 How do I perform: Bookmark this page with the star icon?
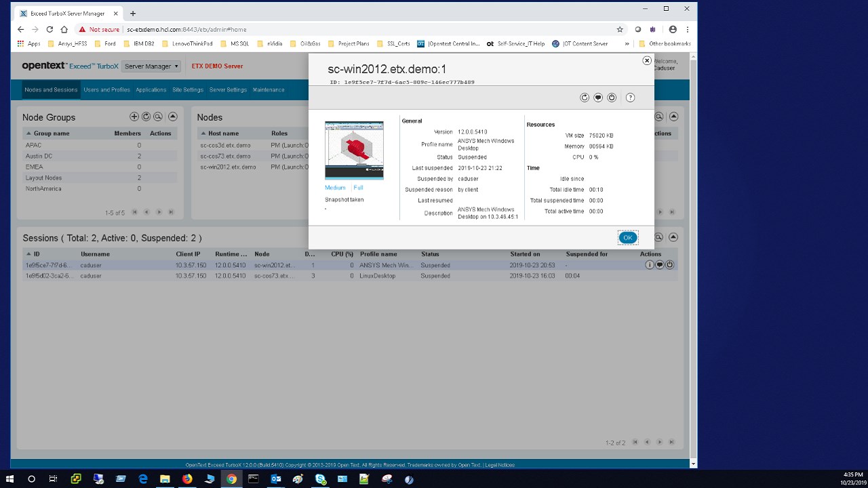coord(620,29)
